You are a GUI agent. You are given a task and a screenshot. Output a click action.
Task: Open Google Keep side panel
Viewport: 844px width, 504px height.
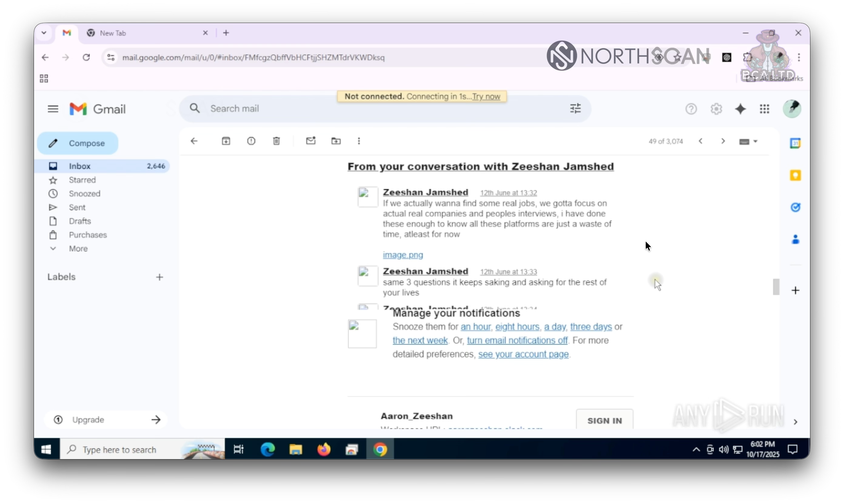[x=795, y=176]
